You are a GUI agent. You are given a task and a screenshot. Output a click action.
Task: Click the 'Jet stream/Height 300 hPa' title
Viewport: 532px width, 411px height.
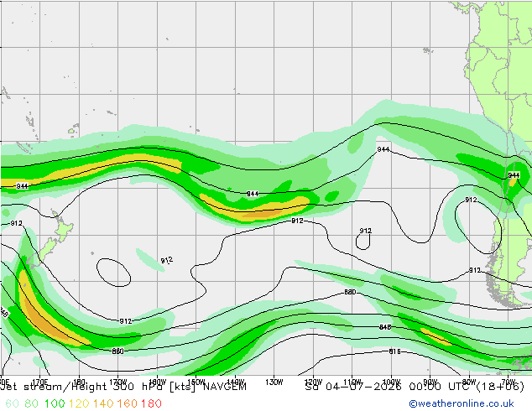[83, 387]
